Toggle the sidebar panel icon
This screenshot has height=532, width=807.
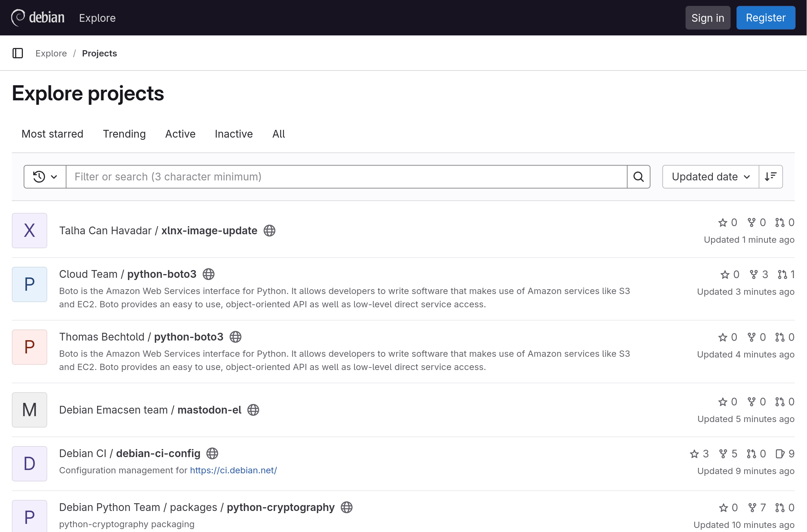(18, 53)
